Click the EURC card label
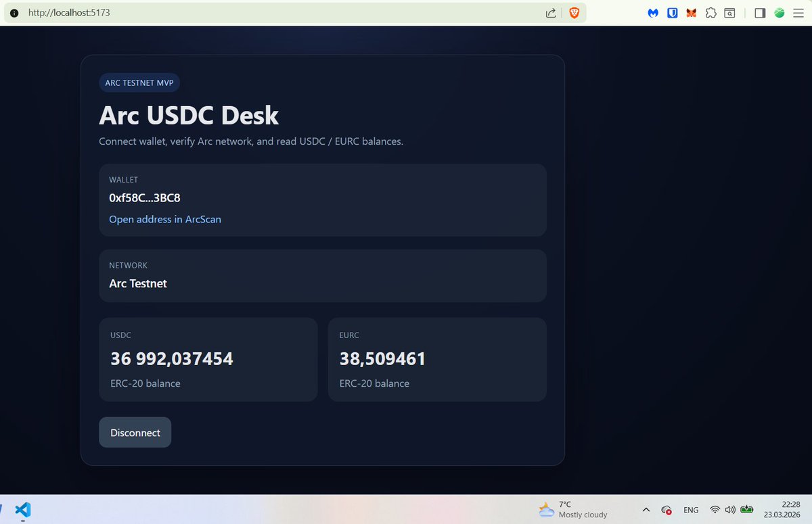The image size is (812, 524). click(349, 335)
